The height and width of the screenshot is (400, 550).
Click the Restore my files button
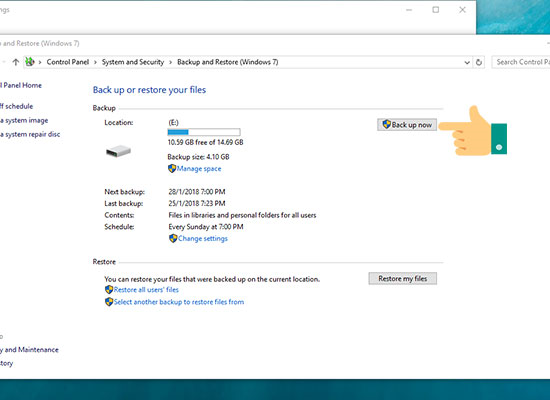(403, 278)
